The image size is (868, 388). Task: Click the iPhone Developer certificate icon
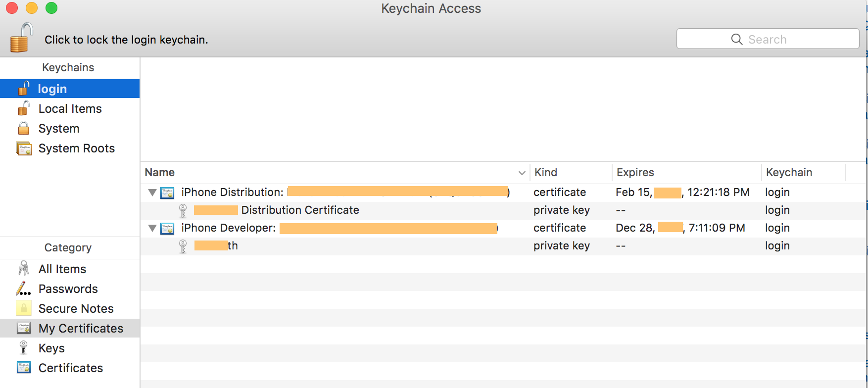167,228
